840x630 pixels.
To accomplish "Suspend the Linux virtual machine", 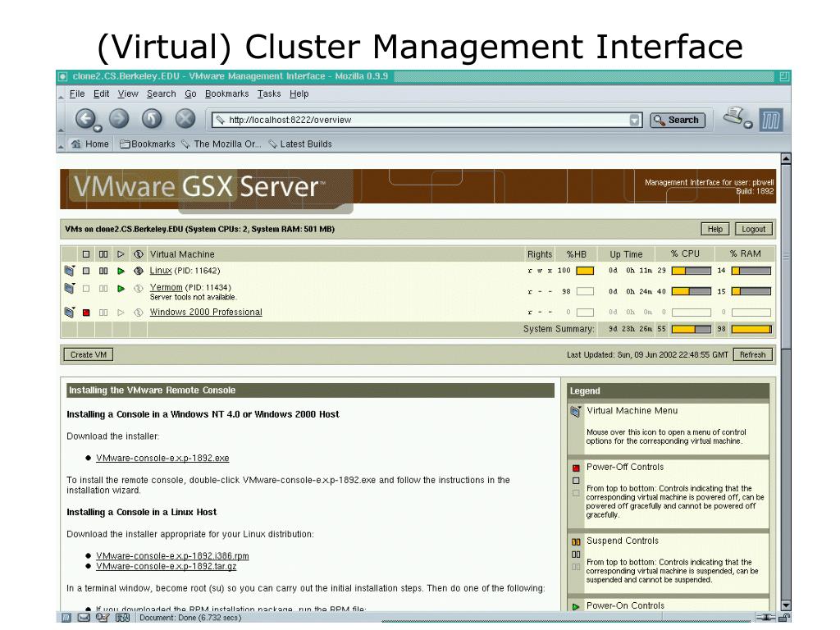I will 103,271.
